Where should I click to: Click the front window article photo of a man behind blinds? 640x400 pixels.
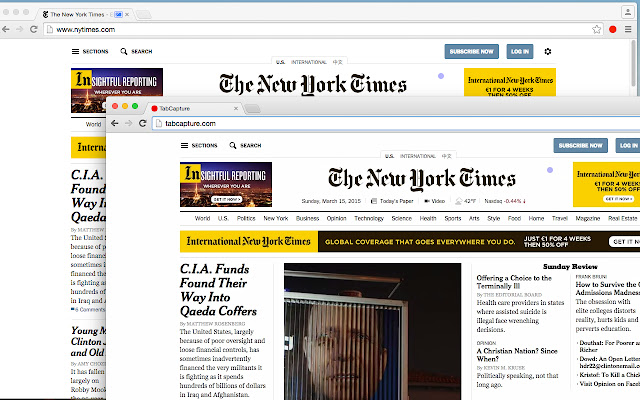[x=373, y=331]
